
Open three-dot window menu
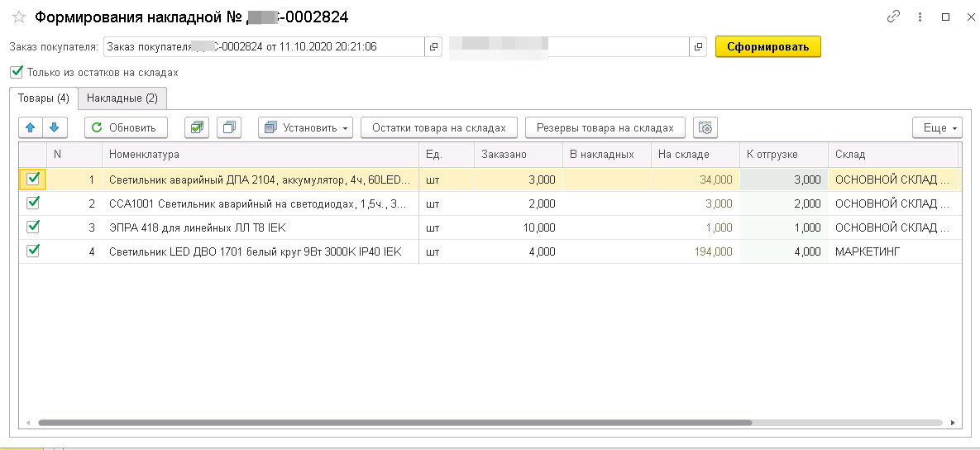[x=920, y=17]
